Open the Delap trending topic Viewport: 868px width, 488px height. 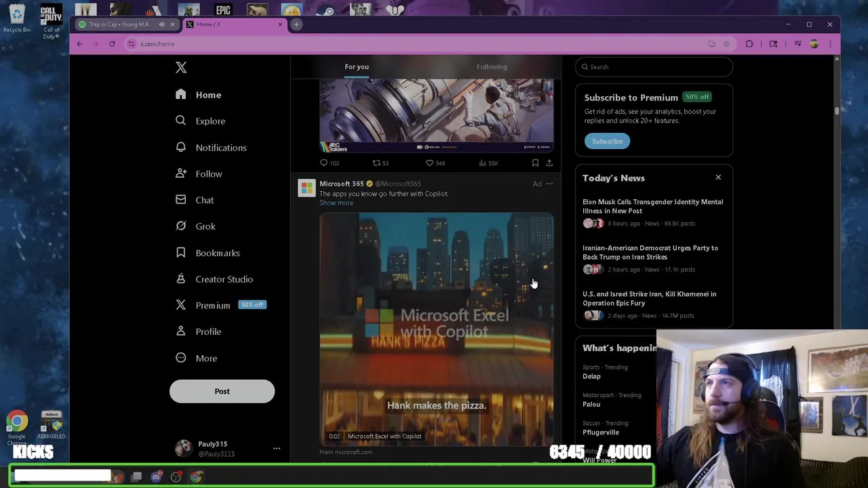(x=591, y=376)
